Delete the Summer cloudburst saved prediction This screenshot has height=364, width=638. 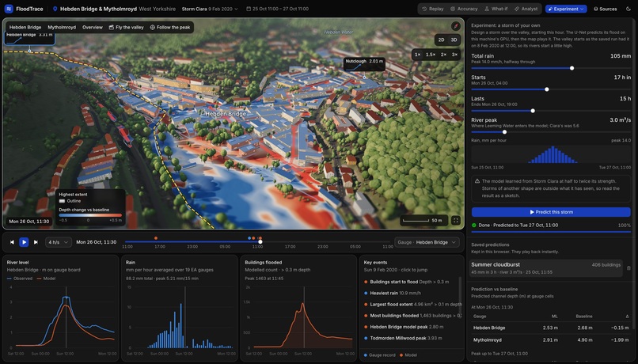(629, 268)
